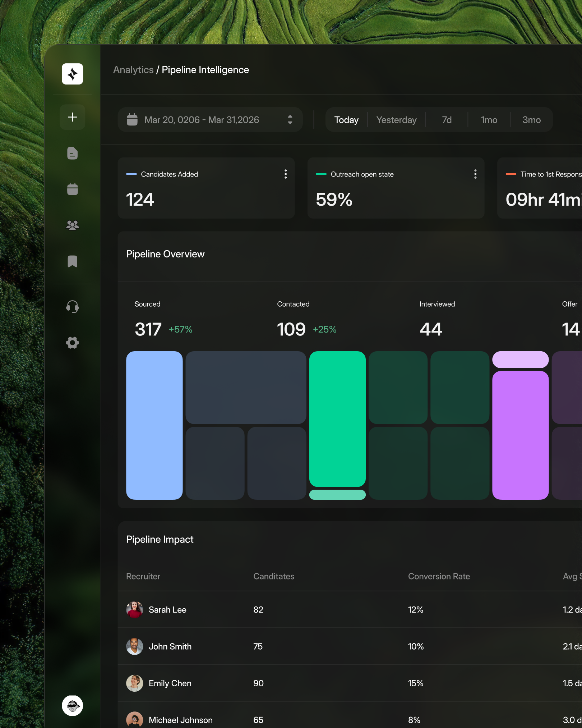
Task: Open Outreach open state card options menu
Action: coord(475,174)
